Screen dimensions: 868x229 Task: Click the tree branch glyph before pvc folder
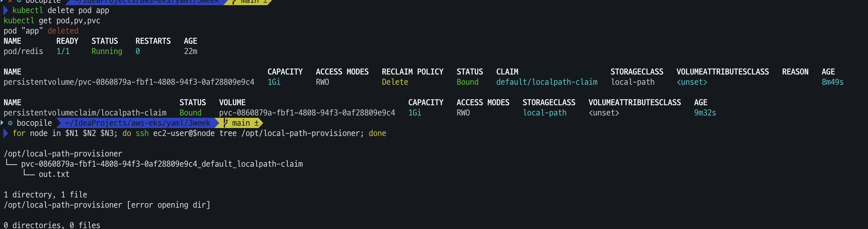11,163
